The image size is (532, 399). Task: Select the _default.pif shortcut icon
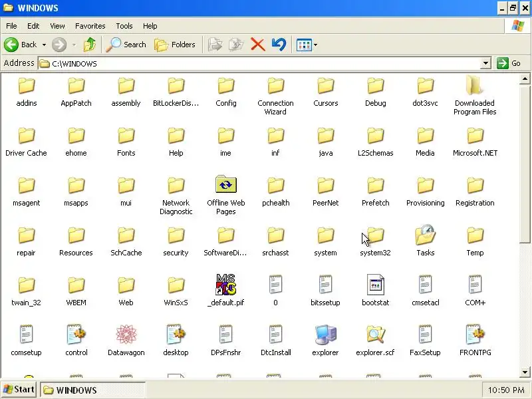pyautogui.click(x=226, y=285)
